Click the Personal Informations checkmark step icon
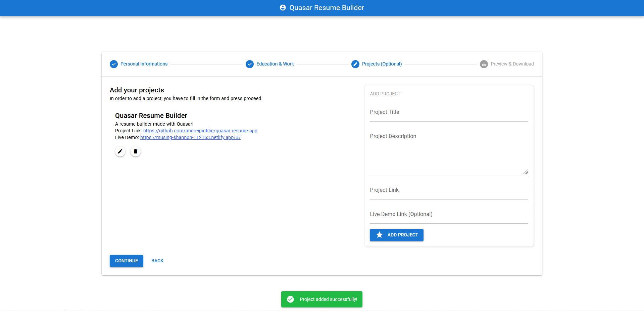Screen dimensions: 644x311 114,64
